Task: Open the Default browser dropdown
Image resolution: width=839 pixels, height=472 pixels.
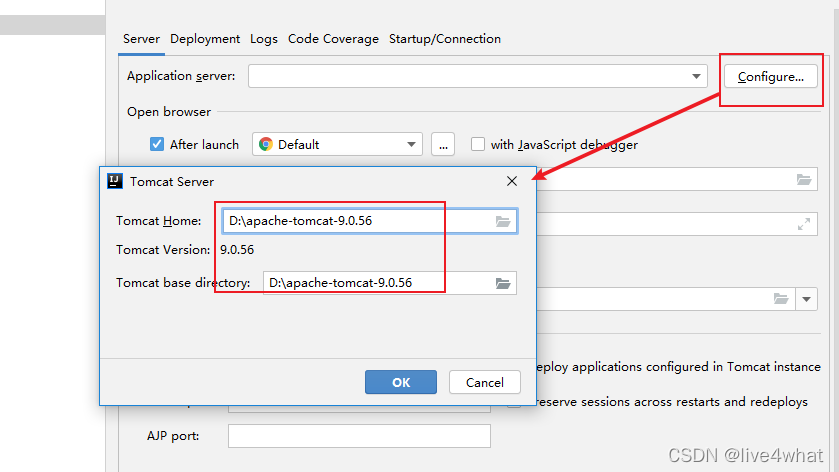Action: 337,144
